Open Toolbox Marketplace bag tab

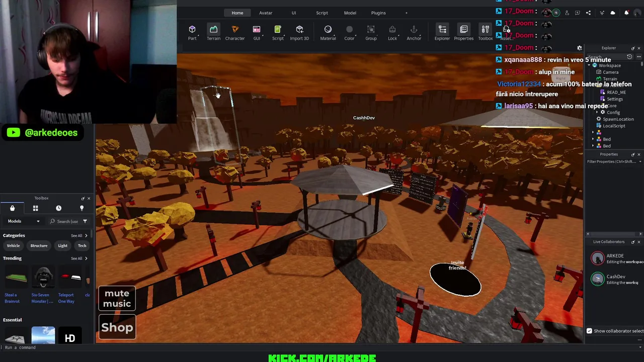[x=12, y=208]
